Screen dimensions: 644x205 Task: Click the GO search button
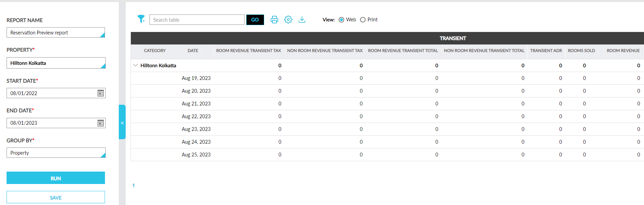click(255, 20)
